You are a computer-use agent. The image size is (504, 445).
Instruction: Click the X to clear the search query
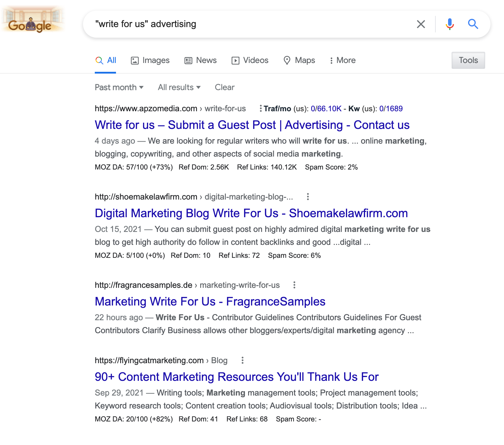pyautogui.click(x=421, y=24)
